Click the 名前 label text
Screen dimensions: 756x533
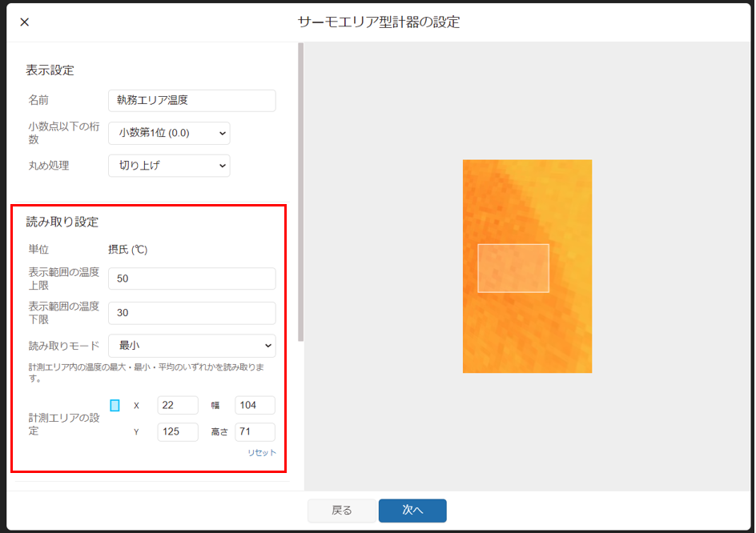(38, 100)
